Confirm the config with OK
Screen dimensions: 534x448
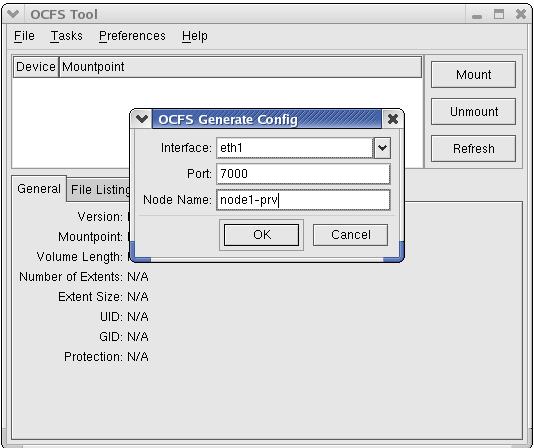tap(262, 235)
